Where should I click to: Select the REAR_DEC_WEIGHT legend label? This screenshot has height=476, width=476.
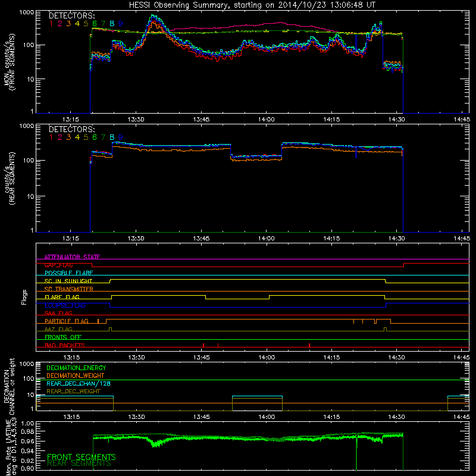(x=73, y=392)
